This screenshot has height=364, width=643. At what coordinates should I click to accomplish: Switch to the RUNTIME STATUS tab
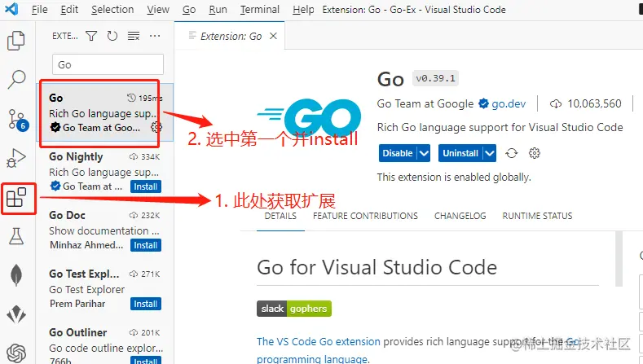click(537, 216)
